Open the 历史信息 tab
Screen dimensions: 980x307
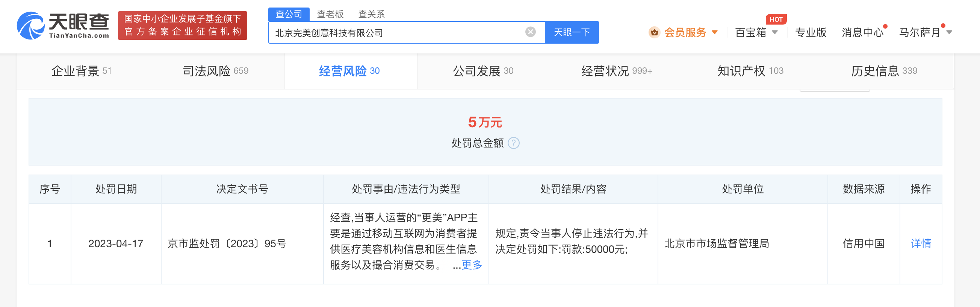pos(884,71)
